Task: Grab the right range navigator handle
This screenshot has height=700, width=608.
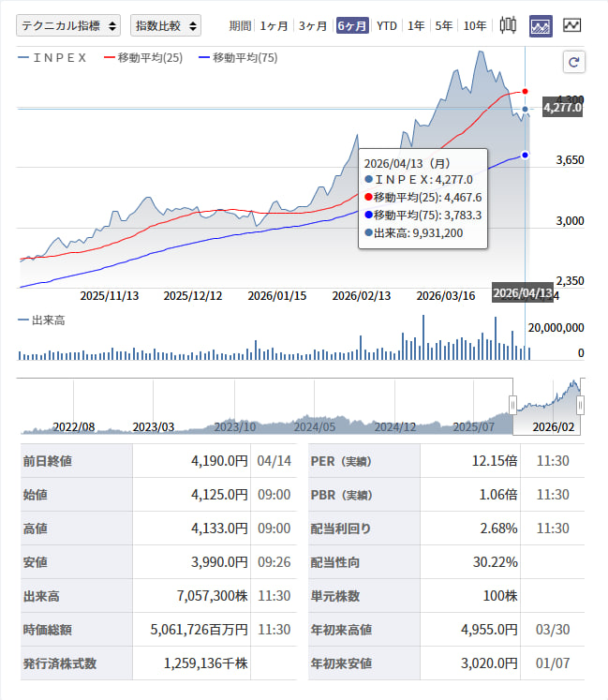Action: point(580,405)
